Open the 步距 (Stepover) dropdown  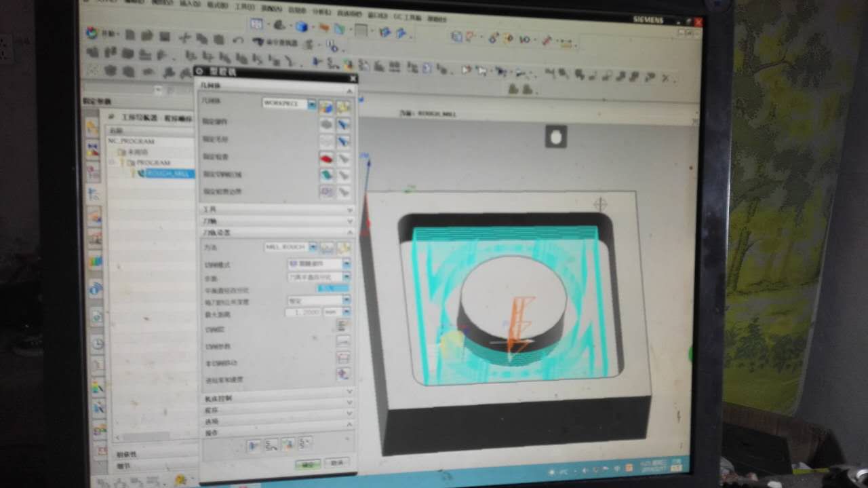[347, 278]
